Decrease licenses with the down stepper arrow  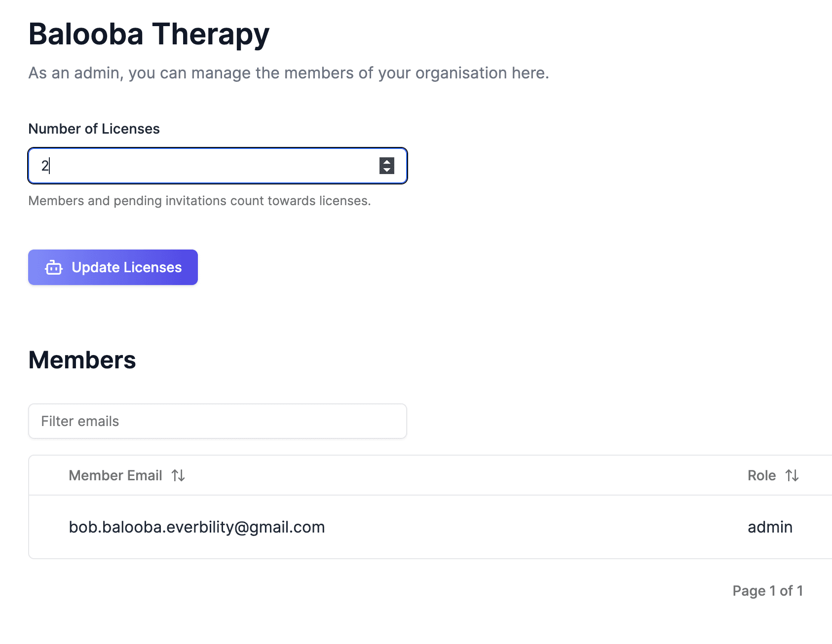click(x=387, y=170)
